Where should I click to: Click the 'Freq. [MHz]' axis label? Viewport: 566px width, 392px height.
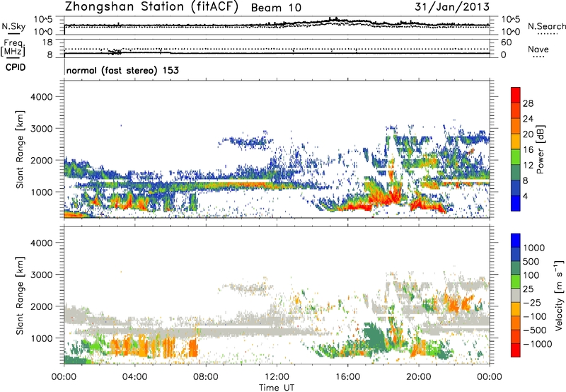(x=13, y=47)
